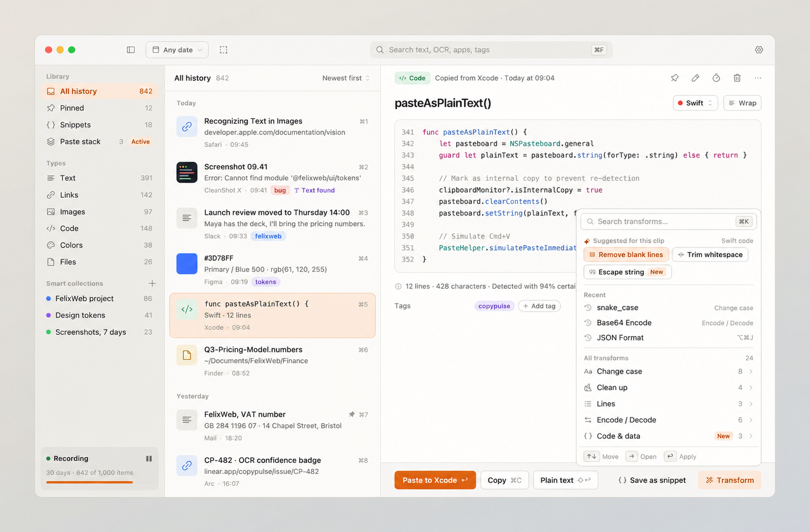The width and height of the screenshot is (810, 532).
Task: Click the link icon of Recognizing Text in Images
Action: pyautogui.click(x=187, y=127)
